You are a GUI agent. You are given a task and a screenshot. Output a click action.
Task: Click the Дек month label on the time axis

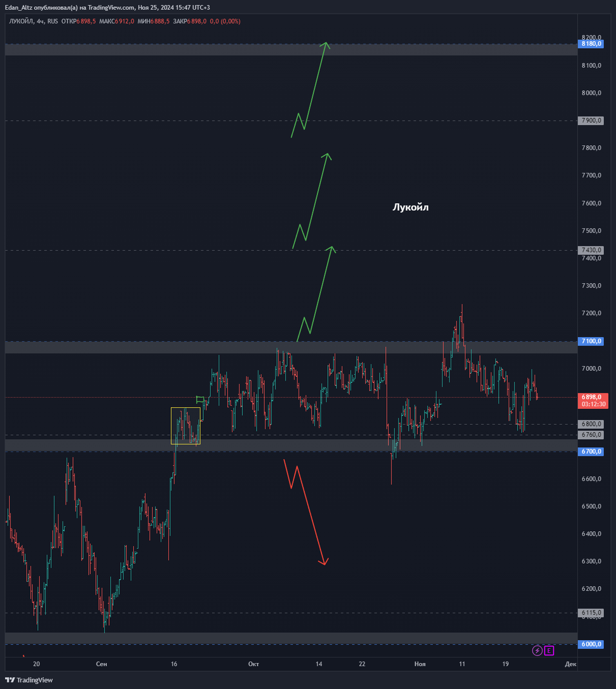pyautogui.click(x=570, y=664)
